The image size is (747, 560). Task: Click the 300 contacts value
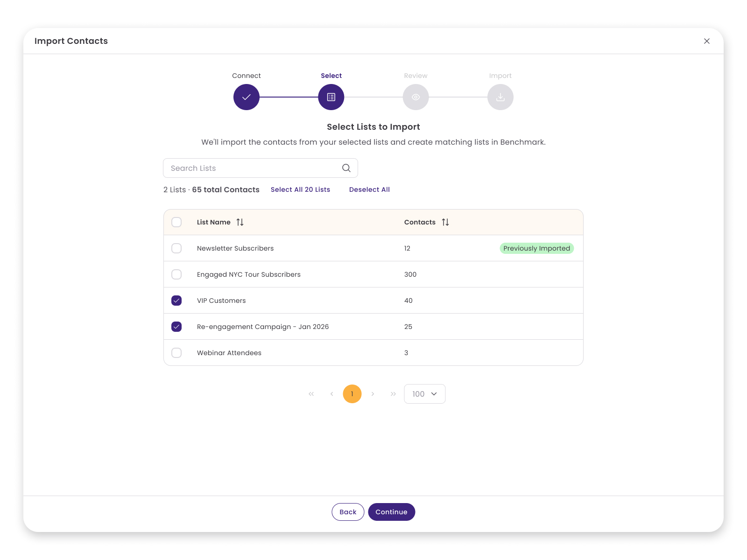click(410, 274)
